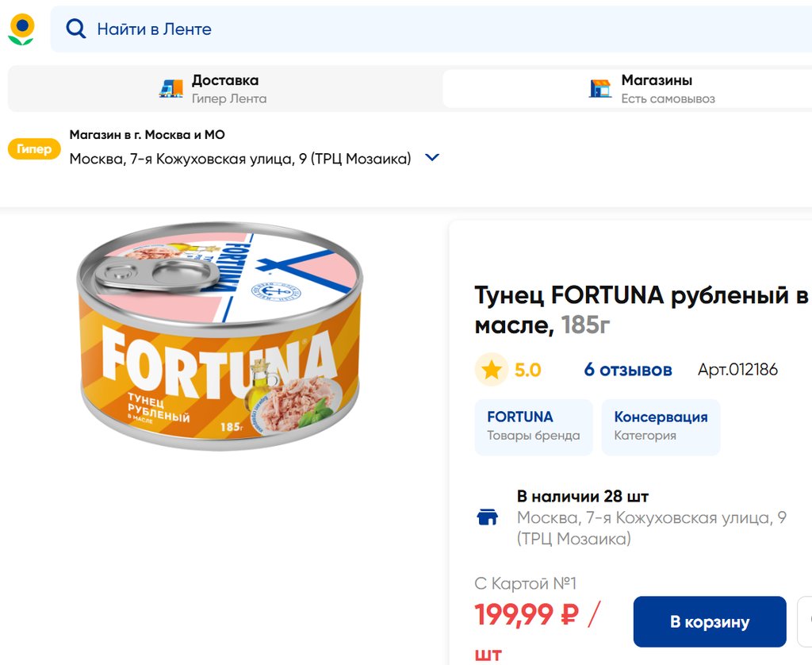Click the article number Арт.012186

(x=737, y=370)
